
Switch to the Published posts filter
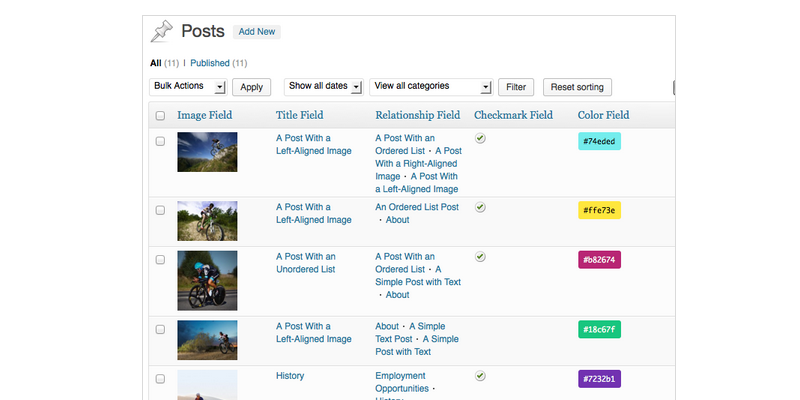(210, 63)
